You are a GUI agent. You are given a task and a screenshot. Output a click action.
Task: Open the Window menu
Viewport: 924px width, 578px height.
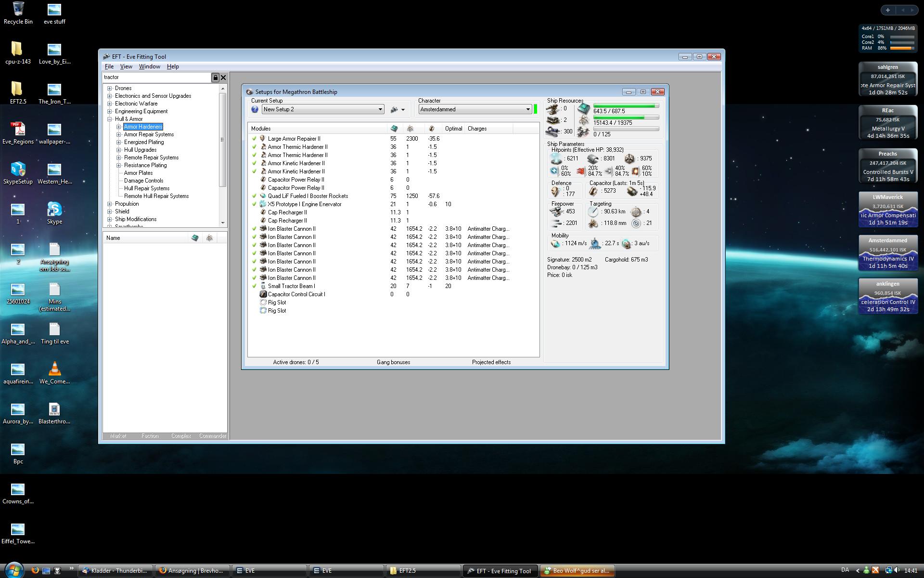[149, 66]
